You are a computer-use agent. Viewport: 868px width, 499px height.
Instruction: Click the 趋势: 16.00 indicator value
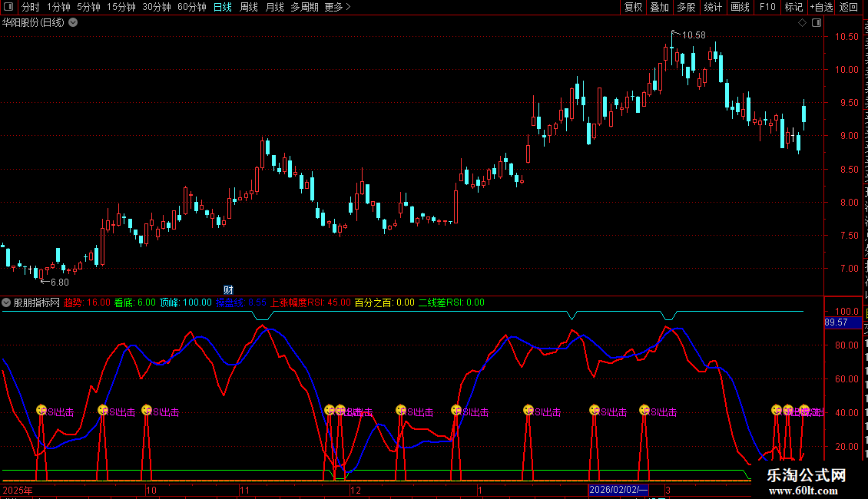(87, 302)
